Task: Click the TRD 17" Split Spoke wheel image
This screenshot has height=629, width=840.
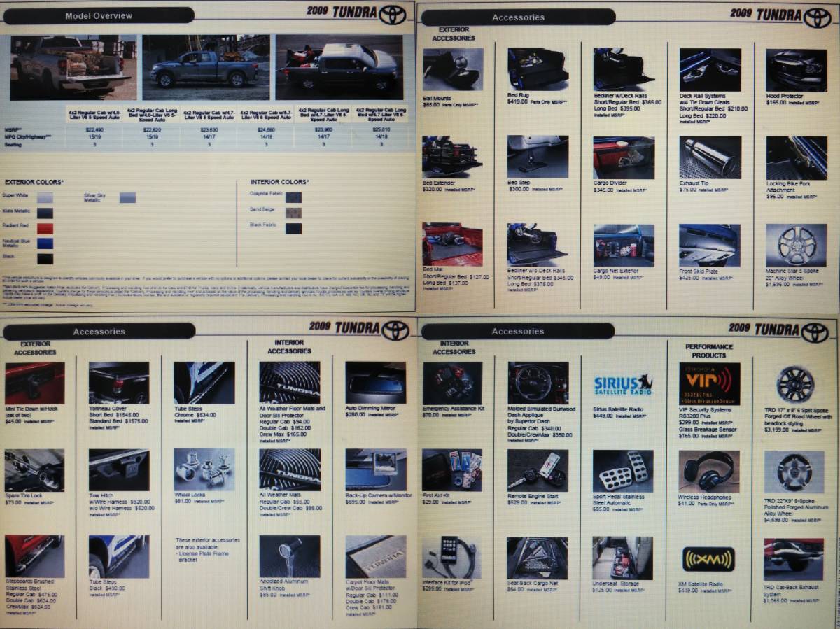Action: (x=794, y=384)
